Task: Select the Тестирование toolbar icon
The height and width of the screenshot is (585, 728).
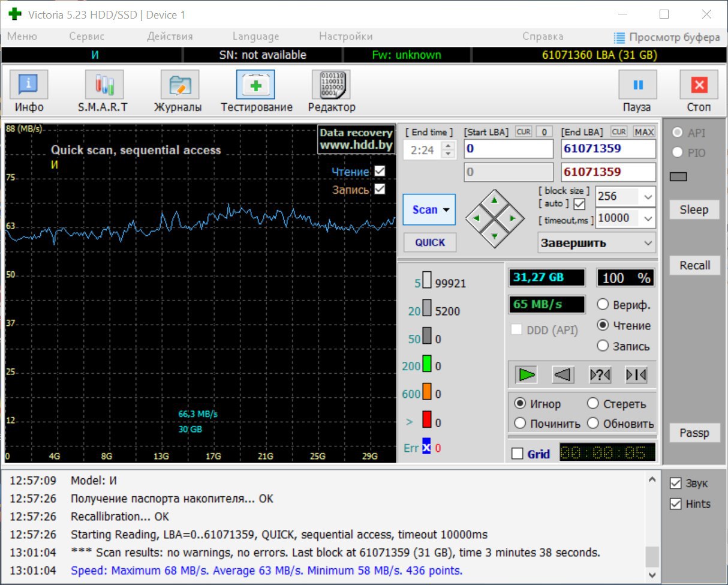Action: click(255, 85)
